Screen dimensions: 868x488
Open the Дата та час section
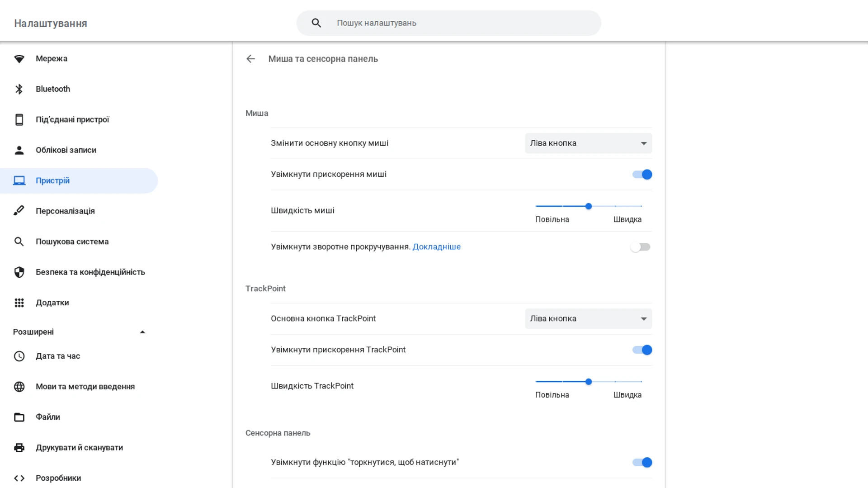tap(58, 356)
